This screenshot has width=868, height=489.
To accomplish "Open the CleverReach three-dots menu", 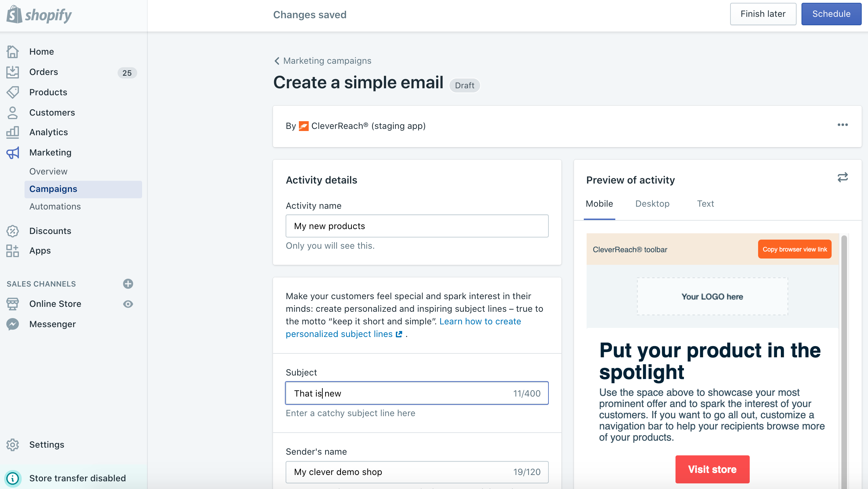I will pos(843,125).
